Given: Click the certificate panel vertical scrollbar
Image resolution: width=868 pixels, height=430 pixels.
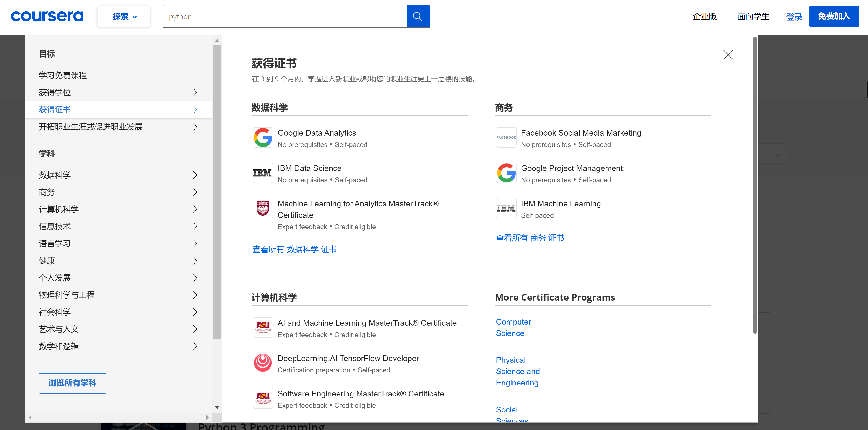Looking at the screenshot, I should point(755,186).
